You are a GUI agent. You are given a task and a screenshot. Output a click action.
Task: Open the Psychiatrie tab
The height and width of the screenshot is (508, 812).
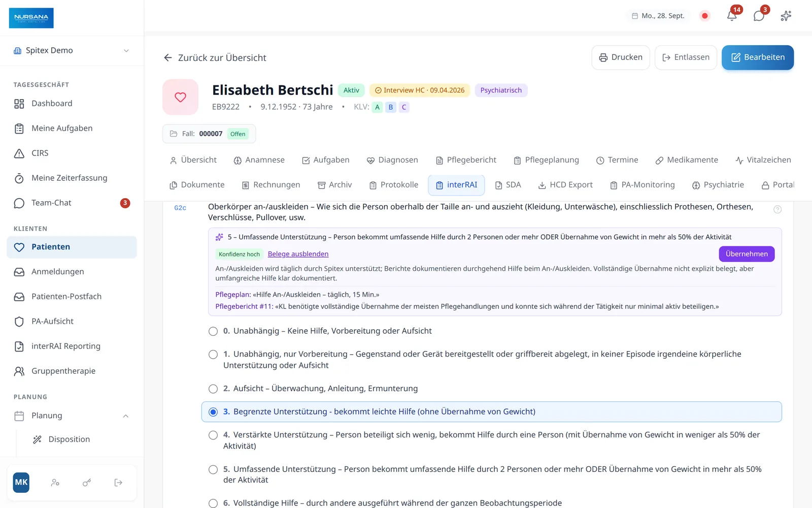(x=718, y=185)
